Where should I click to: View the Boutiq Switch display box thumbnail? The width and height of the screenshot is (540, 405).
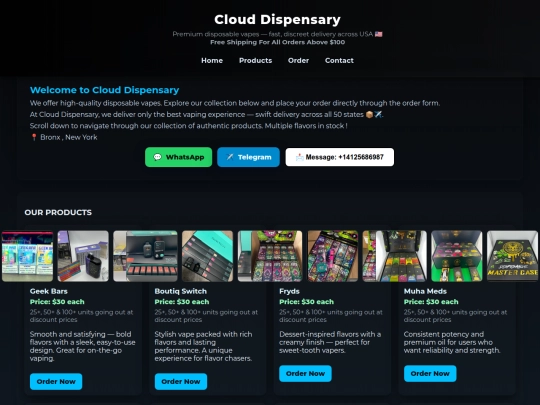coord(145,256)
